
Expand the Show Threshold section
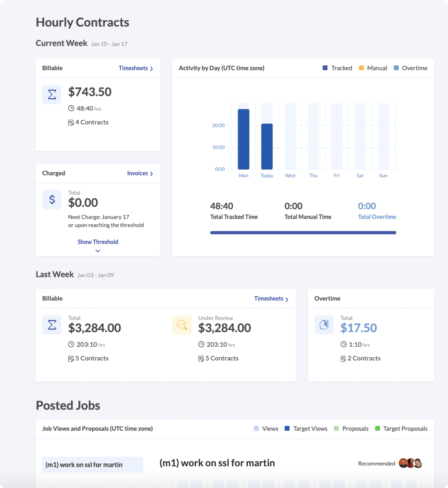(x=98, y=242)
